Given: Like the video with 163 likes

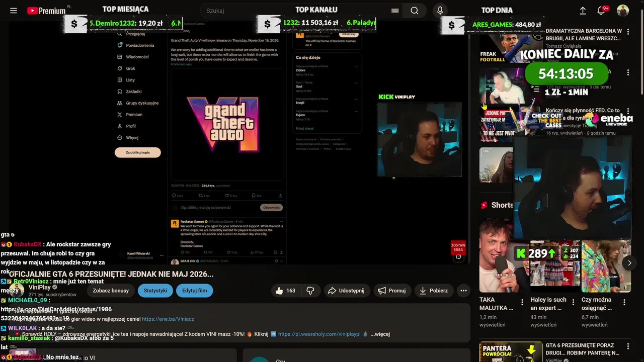Looking at the screenshot, I should [x=285, y=291].
